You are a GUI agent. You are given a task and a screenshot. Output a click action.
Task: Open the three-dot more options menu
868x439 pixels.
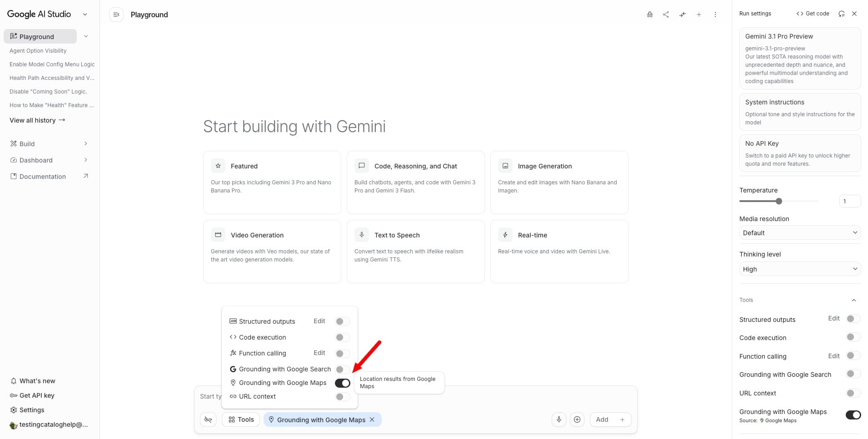point(715,15)
